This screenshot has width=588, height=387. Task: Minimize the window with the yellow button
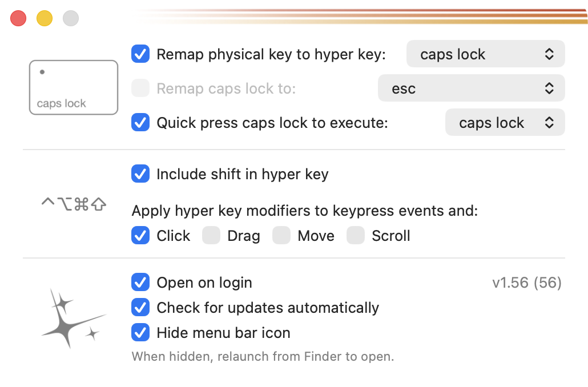tap(45, 19)
